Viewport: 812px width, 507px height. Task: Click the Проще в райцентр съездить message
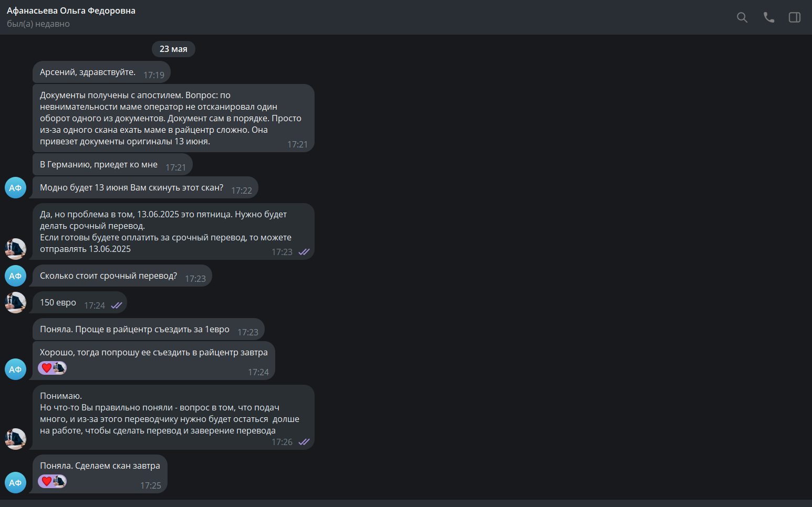[134, 330]
